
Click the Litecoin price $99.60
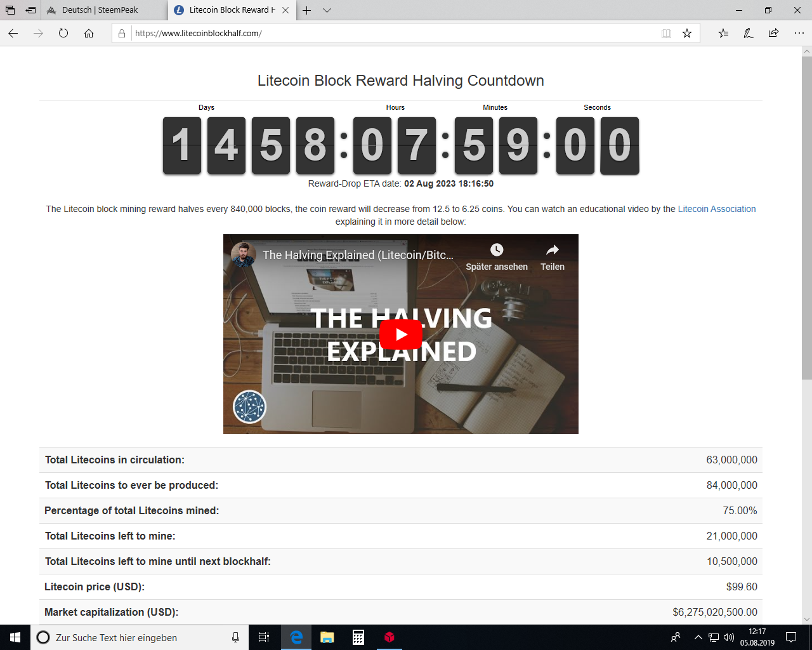(742, 587)
